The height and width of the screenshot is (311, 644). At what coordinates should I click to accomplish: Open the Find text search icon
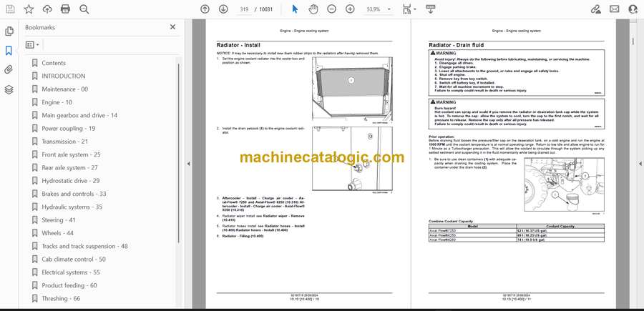[x=84, y=9]
